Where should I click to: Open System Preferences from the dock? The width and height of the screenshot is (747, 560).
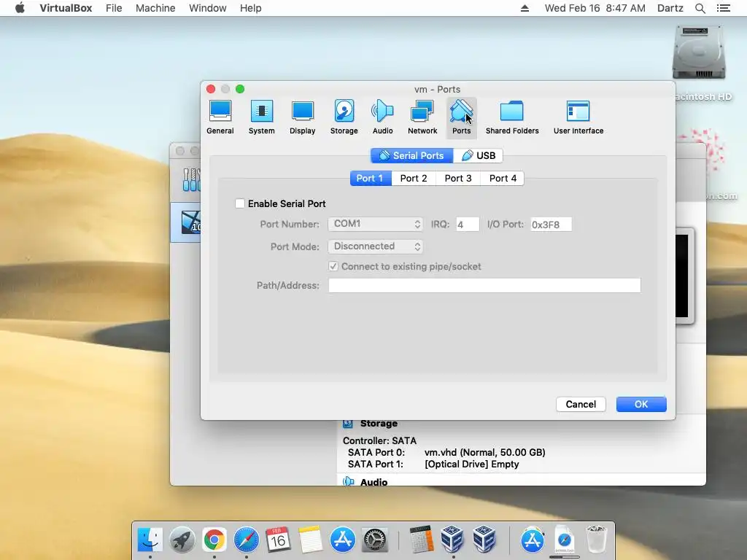click(x=375, y=540)
